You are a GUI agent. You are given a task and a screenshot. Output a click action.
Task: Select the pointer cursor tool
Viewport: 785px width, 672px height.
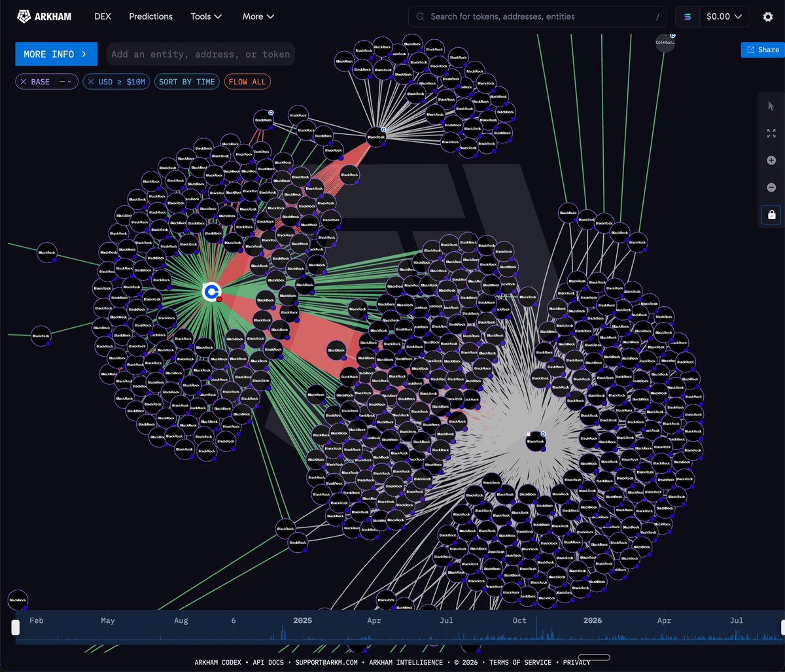[x=771, y=106]
